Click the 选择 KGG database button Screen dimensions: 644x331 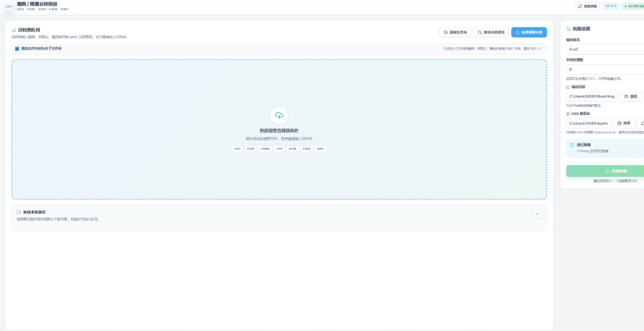(624, 123)
